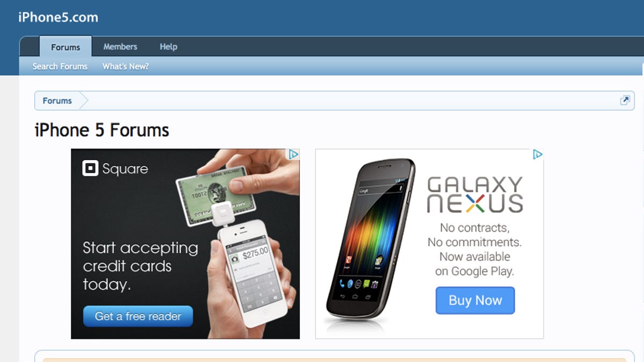
Task: Click the Galaxy Nexus phone image
Action: point(370,239)
